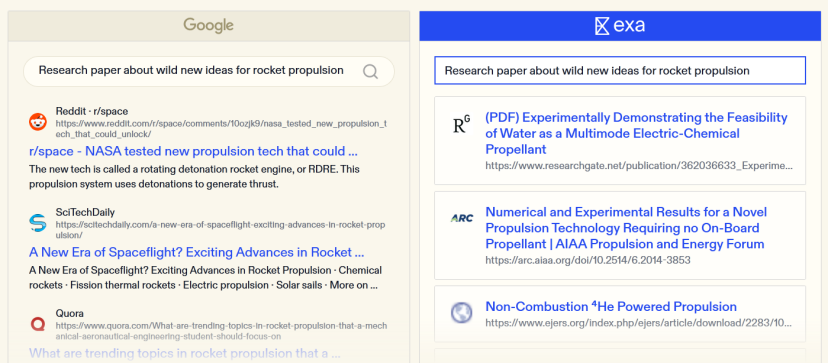Click the SciTechDaily logo icon
This screenshot has height=363, width=828.
click(x=38, y=223)
